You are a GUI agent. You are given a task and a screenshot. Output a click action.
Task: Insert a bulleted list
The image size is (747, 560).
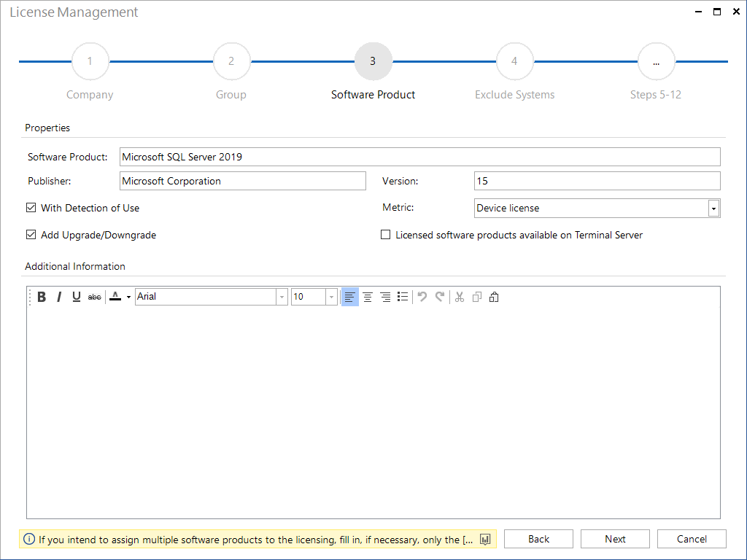pyautogui.click(x=403, y=297)
